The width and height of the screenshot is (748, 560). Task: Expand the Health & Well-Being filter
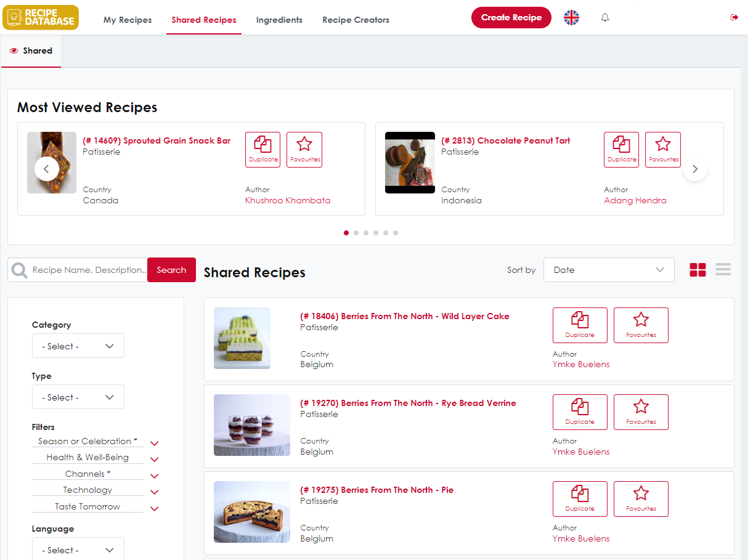155,459
